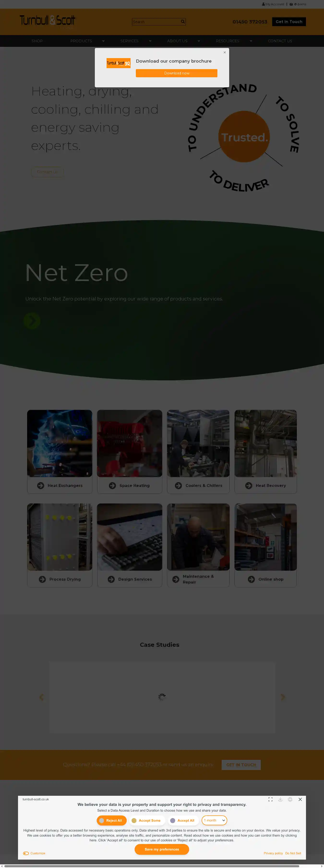Select the Reject All privacy option
Image resolution: width=324 pixels, height=868 pixels.
112,820
